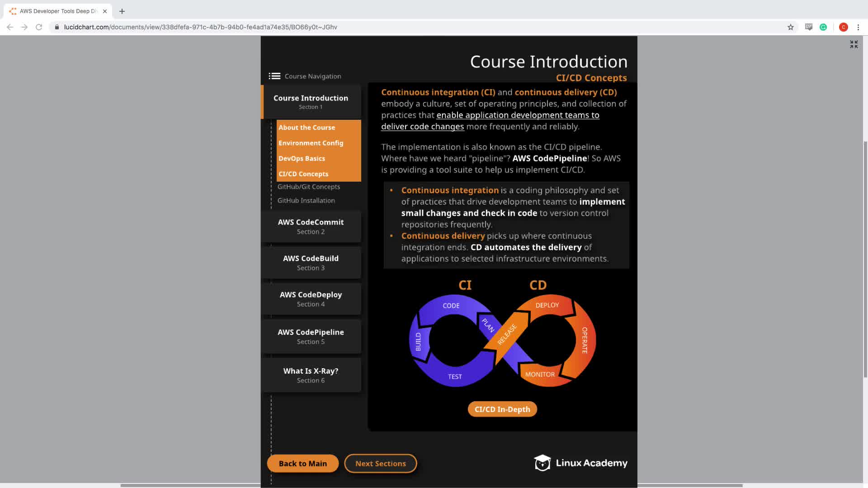This screenshot has width=868, height=488.
Task: Click the red profile avatar icon
Action: [x=843, y=27]
